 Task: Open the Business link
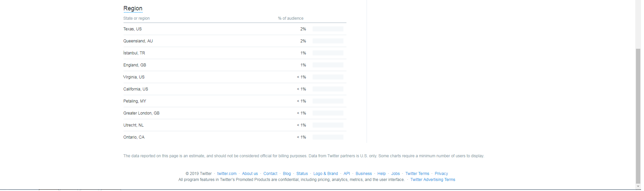364,174
